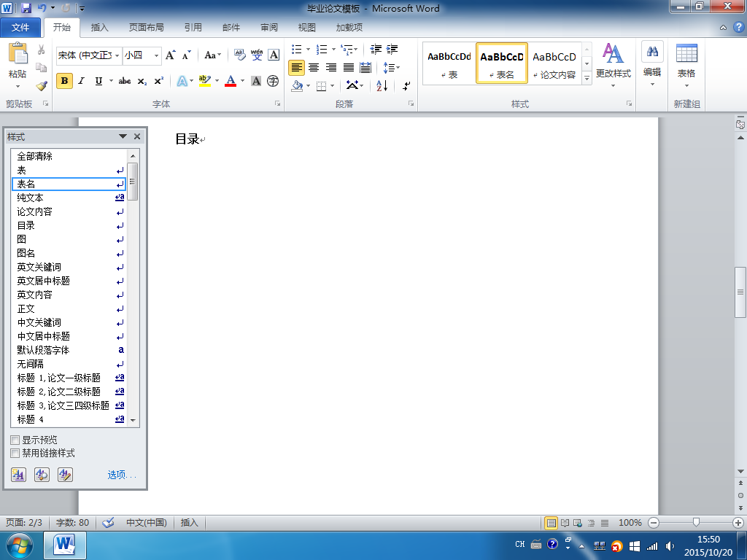Switch to the 页面布局 tab
The image size is (747, 560).
pyautogui.click(x=146, y=27)
